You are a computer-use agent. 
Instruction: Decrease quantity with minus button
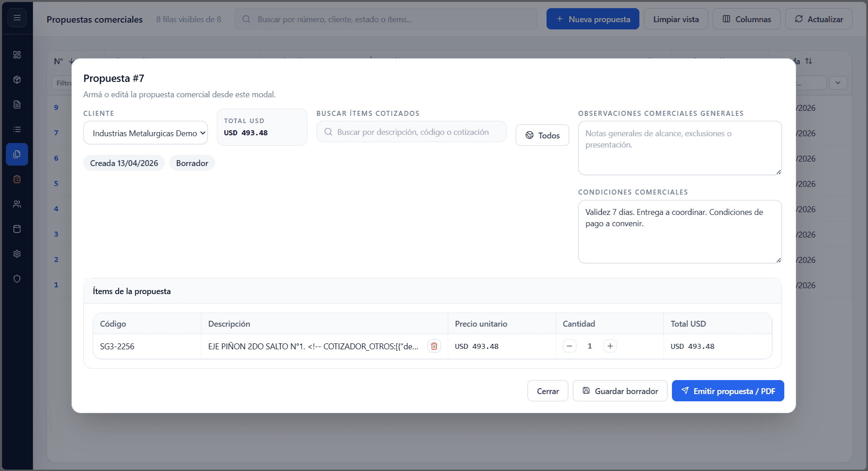[x=570, y=346]
